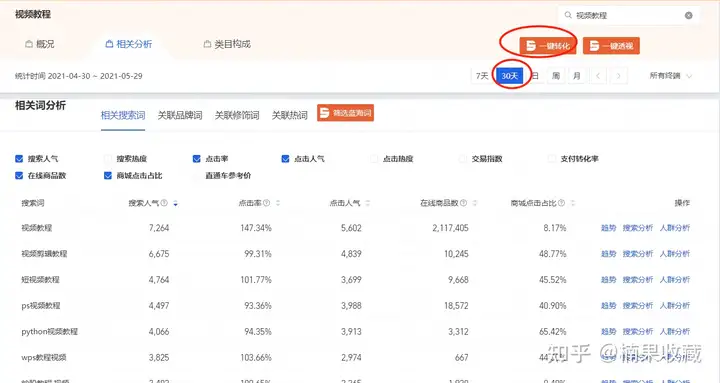Select the 关联品牌词 sub-tab
Image resolution: width=720 pixels, height=383 pixels.
(180, 115)
